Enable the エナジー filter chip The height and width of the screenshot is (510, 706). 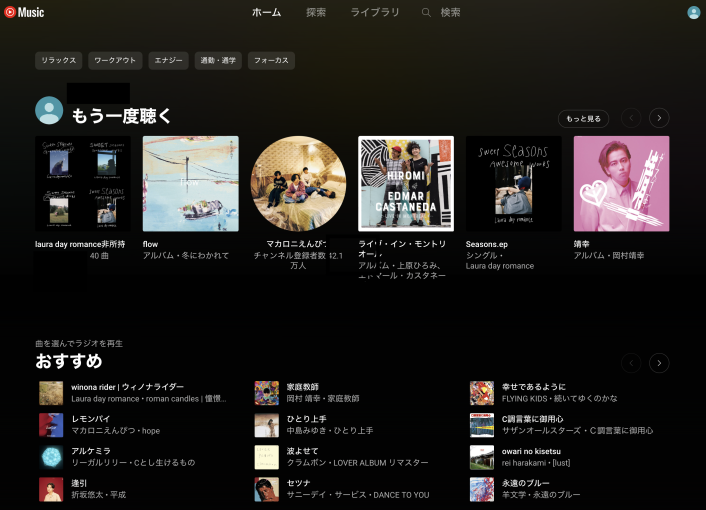pyautogui.click(x=168, y=61)
